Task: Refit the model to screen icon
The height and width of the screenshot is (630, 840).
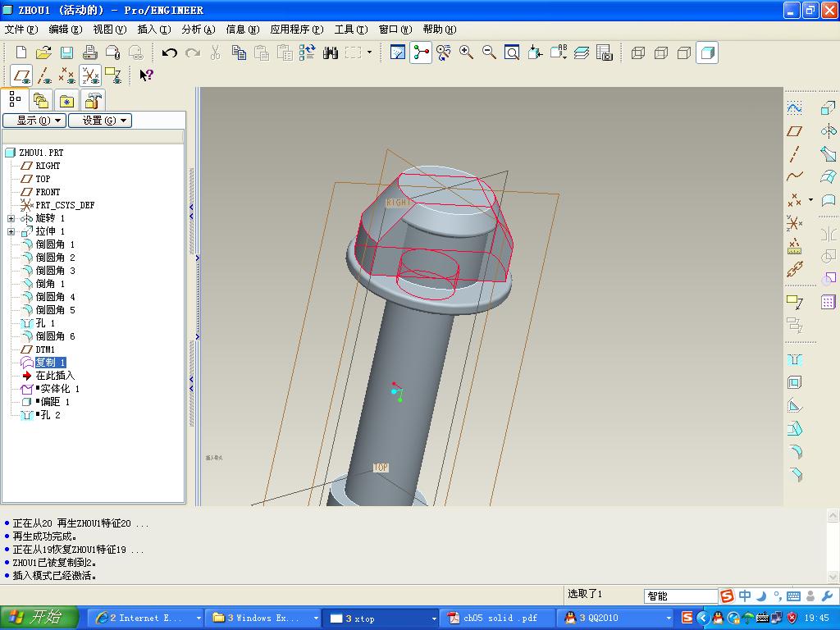Action: (x=512, y=52)
